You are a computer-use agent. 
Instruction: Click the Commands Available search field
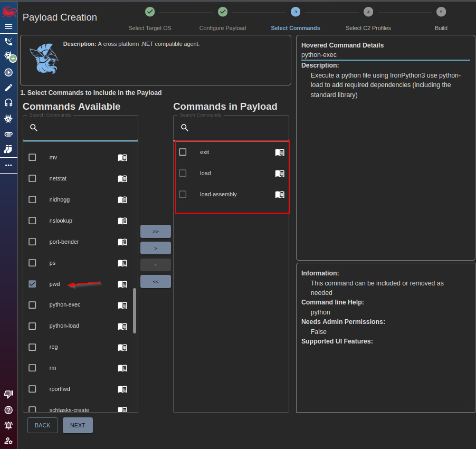[80, 128]
